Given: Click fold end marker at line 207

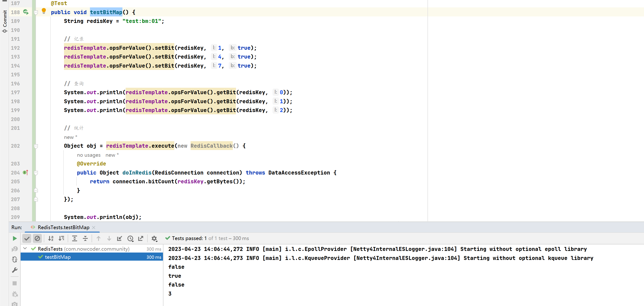Looking at the screenshot, I should pos(36,199).
